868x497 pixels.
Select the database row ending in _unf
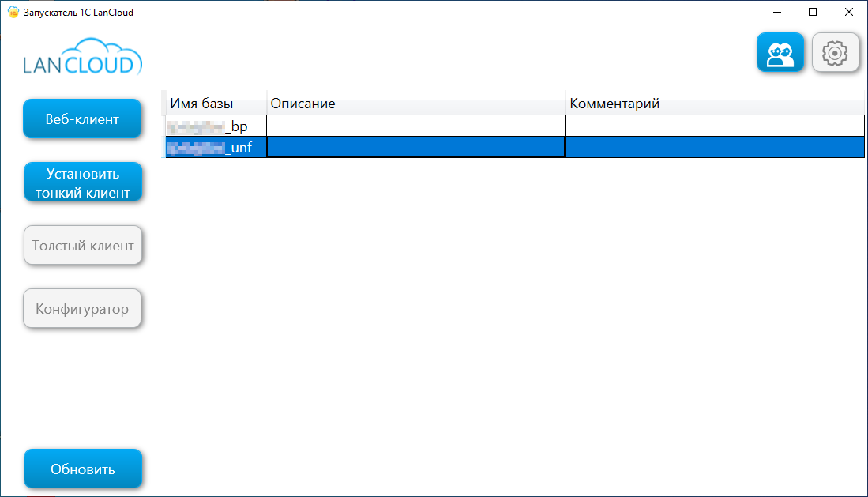pos(213,147)
